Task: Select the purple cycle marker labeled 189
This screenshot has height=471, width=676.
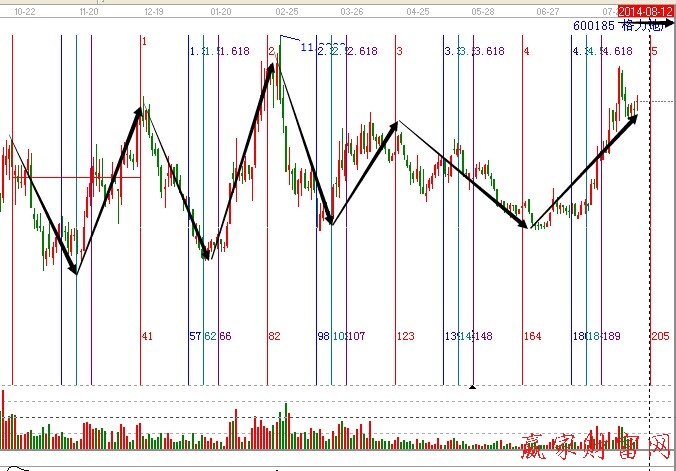Action: 611,336
